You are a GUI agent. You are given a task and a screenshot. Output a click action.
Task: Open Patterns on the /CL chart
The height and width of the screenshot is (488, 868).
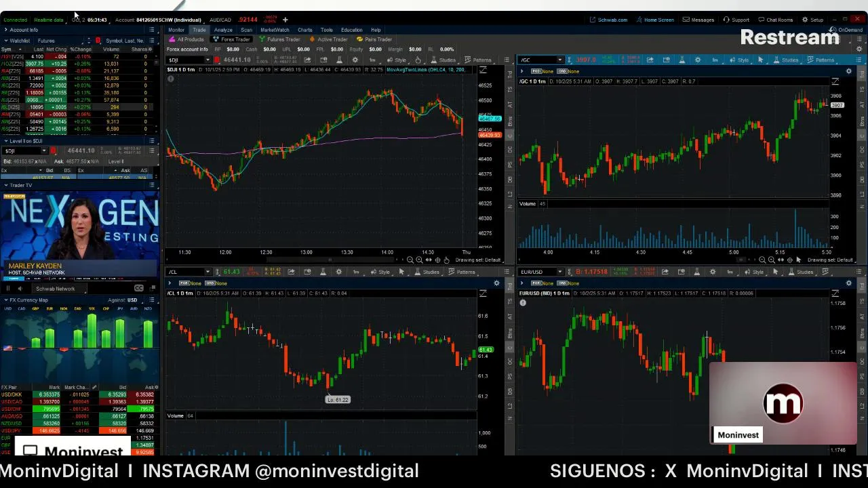462,272
